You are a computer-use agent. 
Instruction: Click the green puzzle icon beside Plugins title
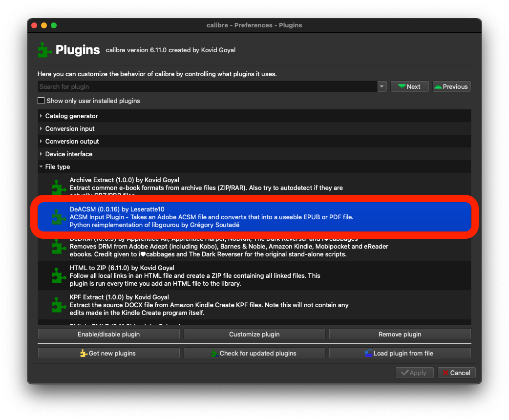45,50
